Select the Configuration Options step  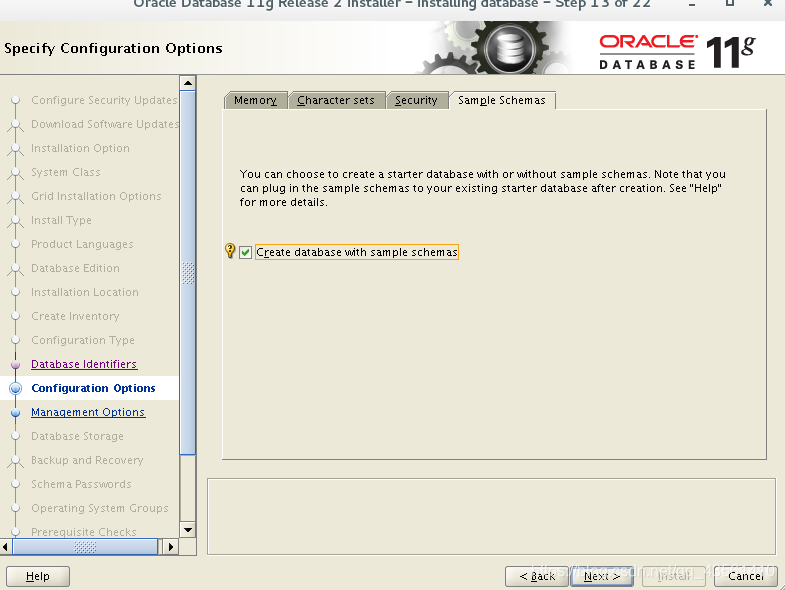pos(93,388)
